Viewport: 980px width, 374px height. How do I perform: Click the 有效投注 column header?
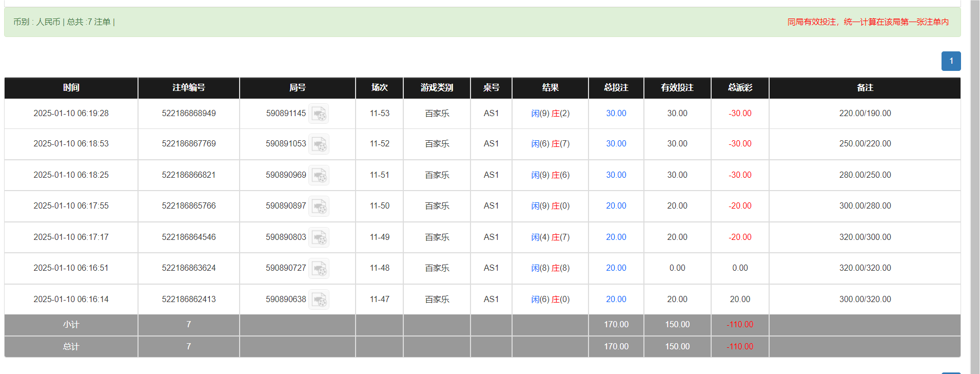click(677, 88)
